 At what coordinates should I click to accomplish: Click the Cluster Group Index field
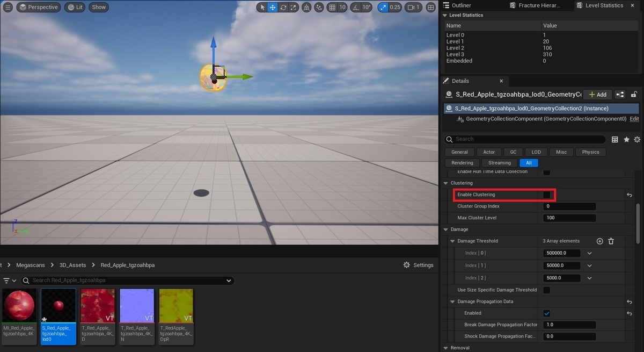coord(569,206)
